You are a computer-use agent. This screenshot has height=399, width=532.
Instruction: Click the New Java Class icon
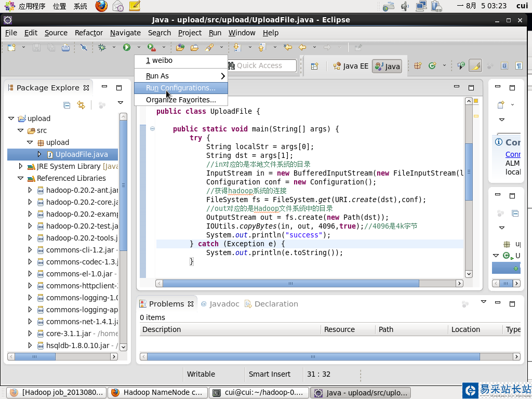(432, 66)
